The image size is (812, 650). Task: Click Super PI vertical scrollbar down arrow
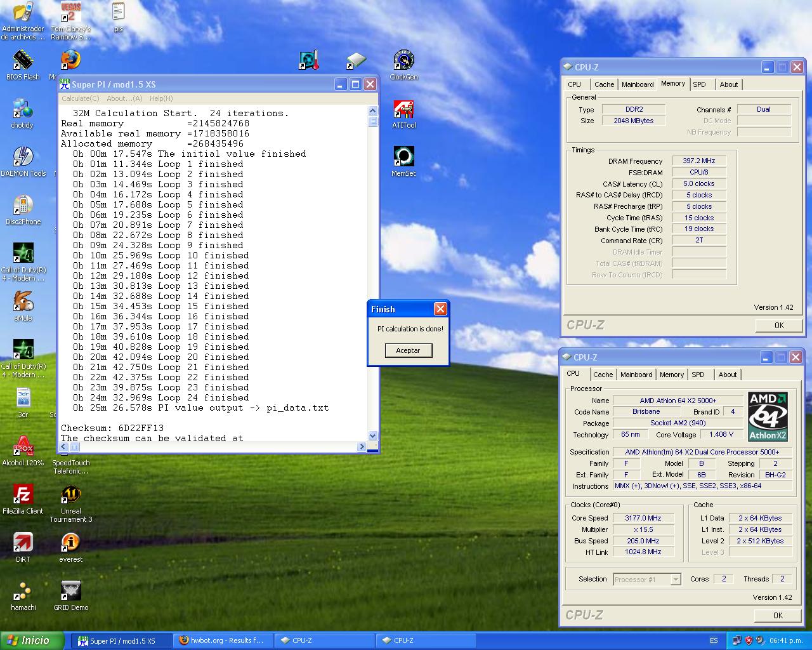click(x=372, y=436)
